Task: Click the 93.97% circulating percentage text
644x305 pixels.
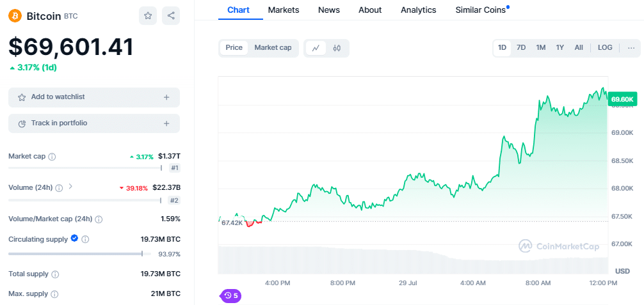Action: [x=170, y=254]
